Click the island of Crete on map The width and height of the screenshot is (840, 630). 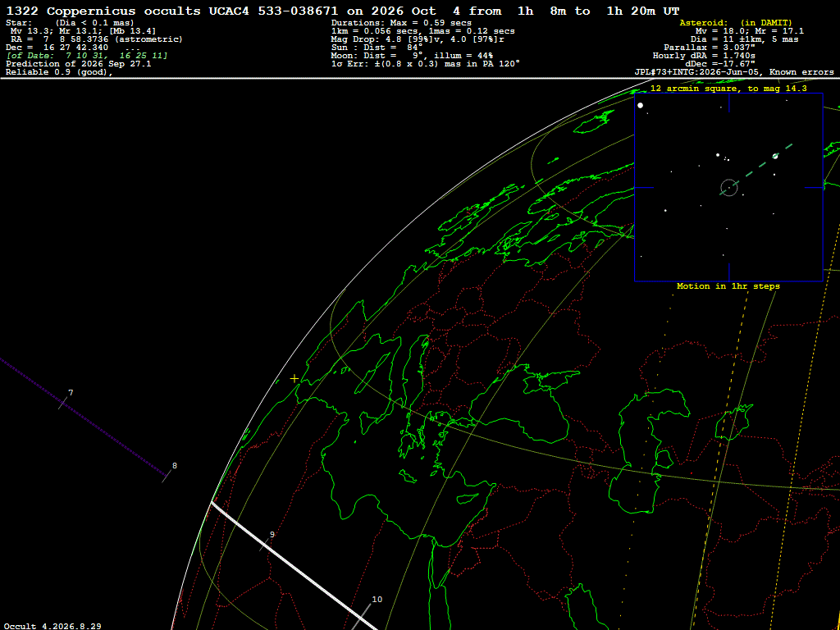[409, 477]
